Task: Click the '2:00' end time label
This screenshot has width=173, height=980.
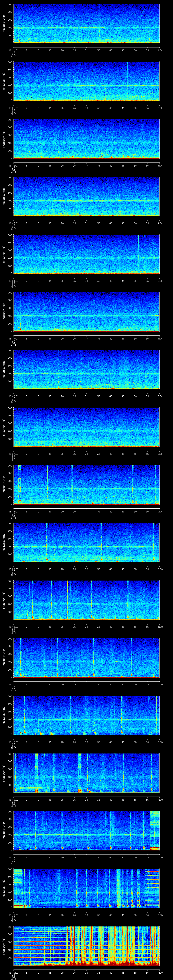Action: click(160, 108)
